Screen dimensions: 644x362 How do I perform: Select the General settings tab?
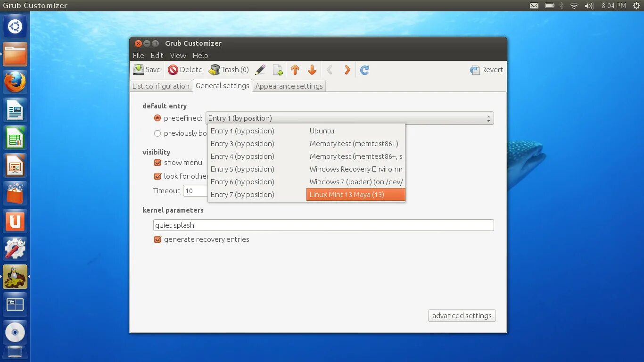222,85
